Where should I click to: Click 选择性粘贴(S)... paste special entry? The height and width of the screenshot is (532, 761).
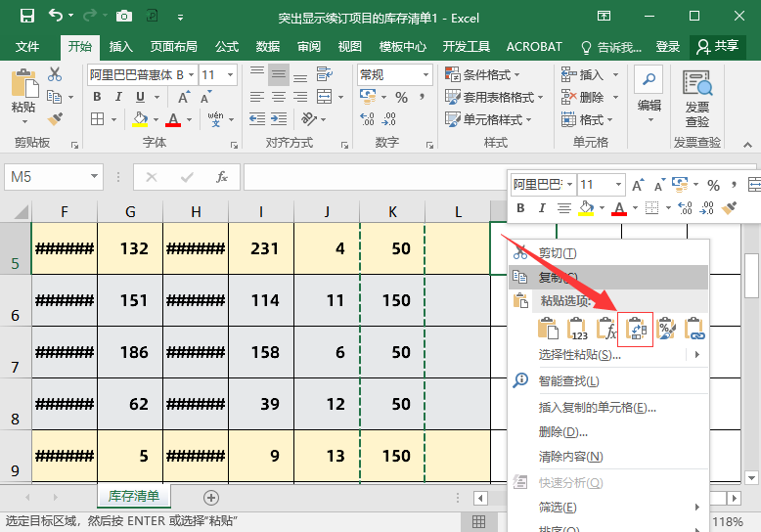pos(580,355)
